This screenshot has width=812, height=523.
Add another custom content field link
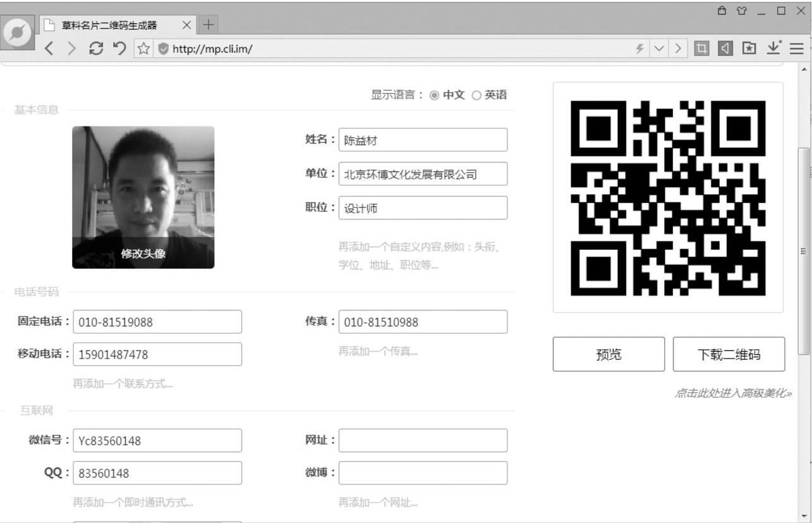(420, 256)
